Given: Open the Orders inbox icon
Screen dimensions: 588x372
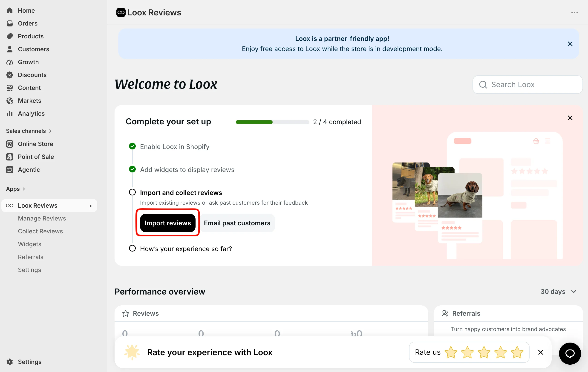Looking at the screenshot, I should tap(9, 23).
